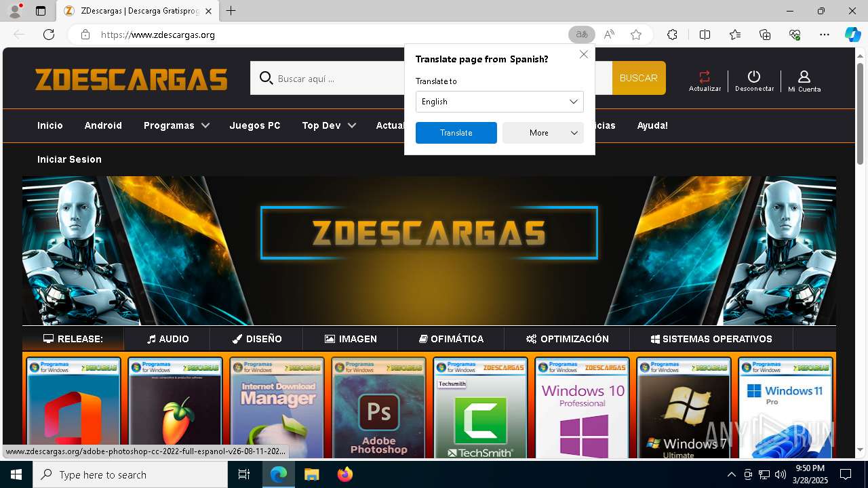Click the translate icon in address bar

[x=581, y=35]
